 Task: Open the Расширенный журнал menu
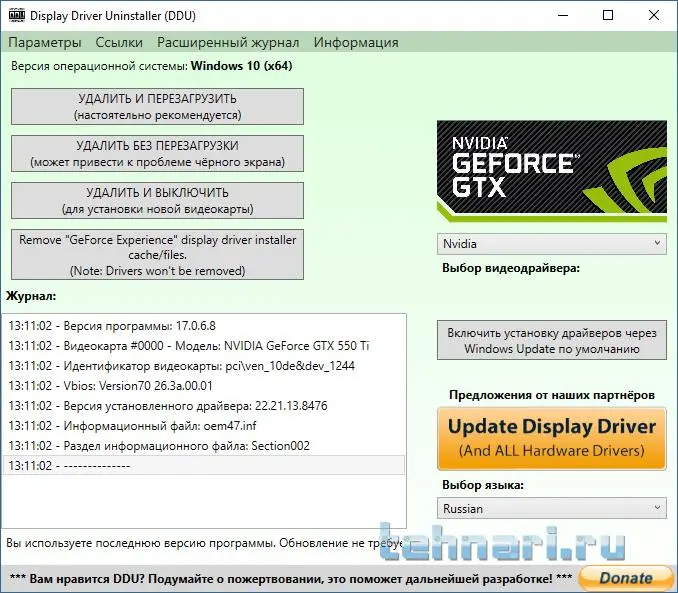coord(228,42)
